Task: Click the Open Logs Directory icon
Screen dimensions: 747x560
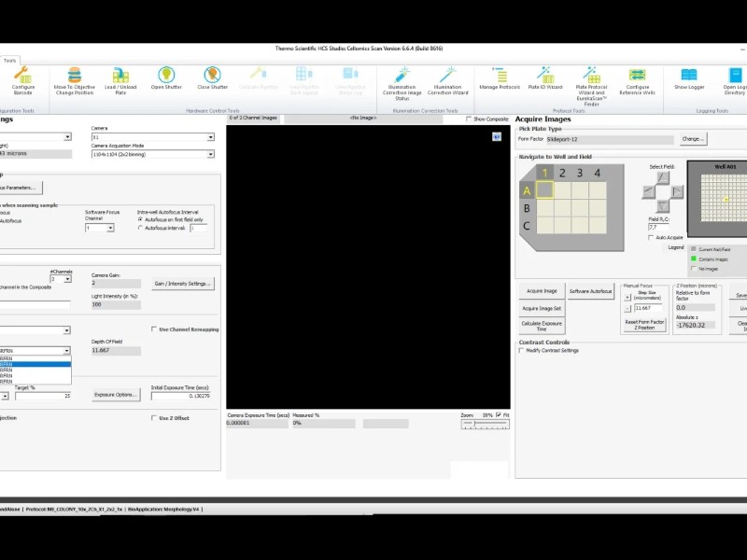Action: click(735, 75)
